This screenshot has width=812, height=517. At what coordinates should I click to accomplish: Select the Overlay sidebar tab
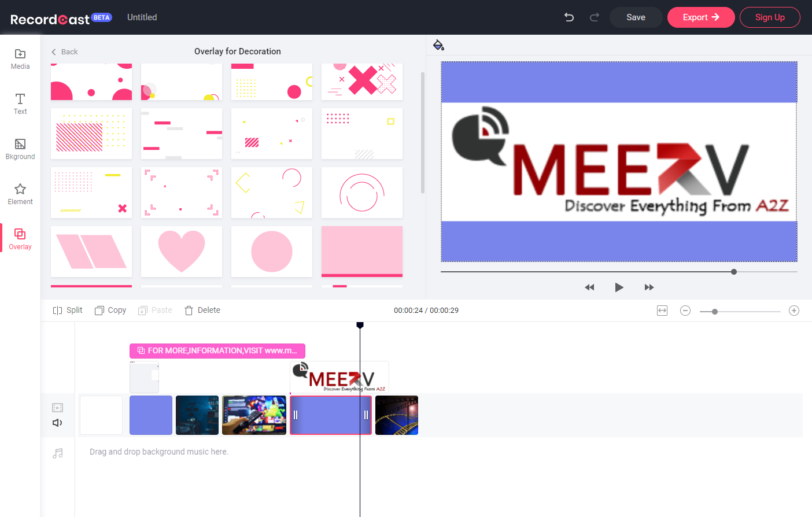pos(20,239)
